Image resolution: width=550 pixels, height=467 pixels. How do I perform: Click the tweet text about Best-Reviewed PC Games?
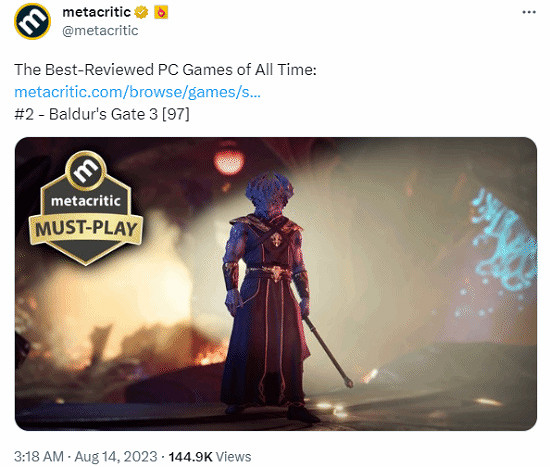pyautogui.click(x=165, y=70)
